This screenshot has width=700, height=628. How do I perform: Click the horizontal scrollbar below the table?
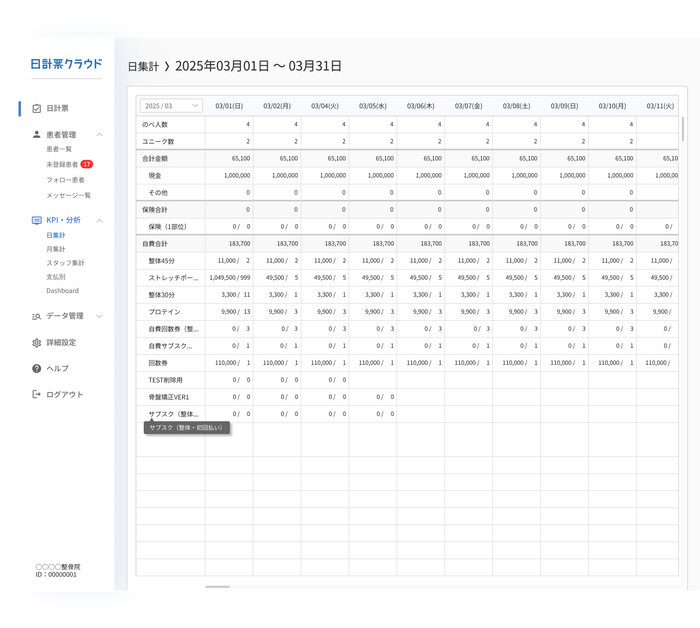217,587
